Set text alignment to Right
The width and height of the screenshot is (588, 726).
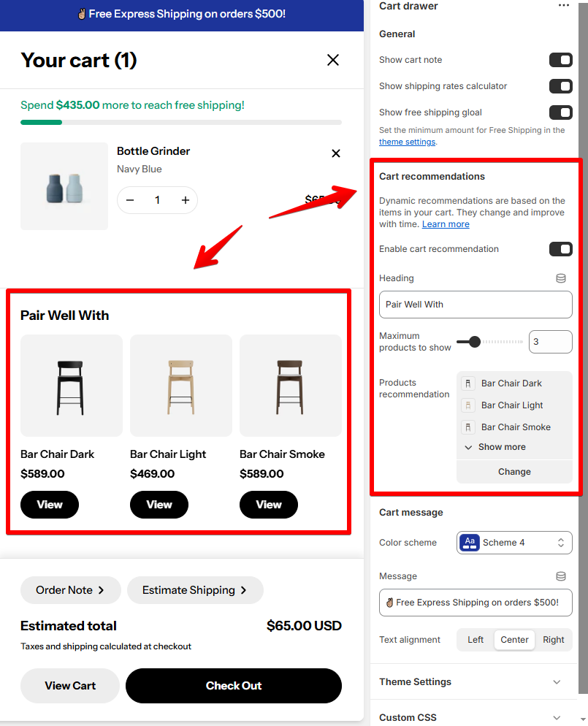tap(553, 639)
